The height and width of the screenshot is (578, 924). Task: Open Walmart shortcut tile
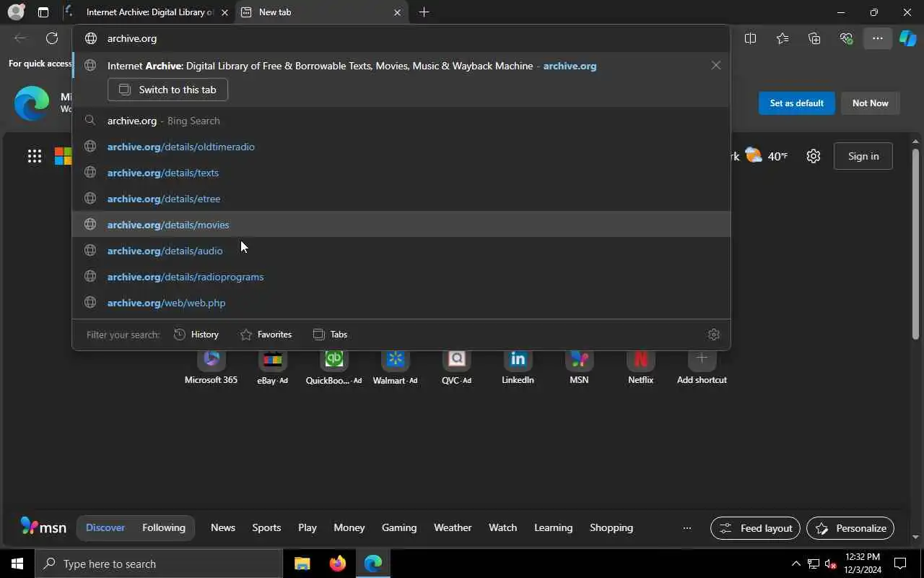[x=395, y=368]
